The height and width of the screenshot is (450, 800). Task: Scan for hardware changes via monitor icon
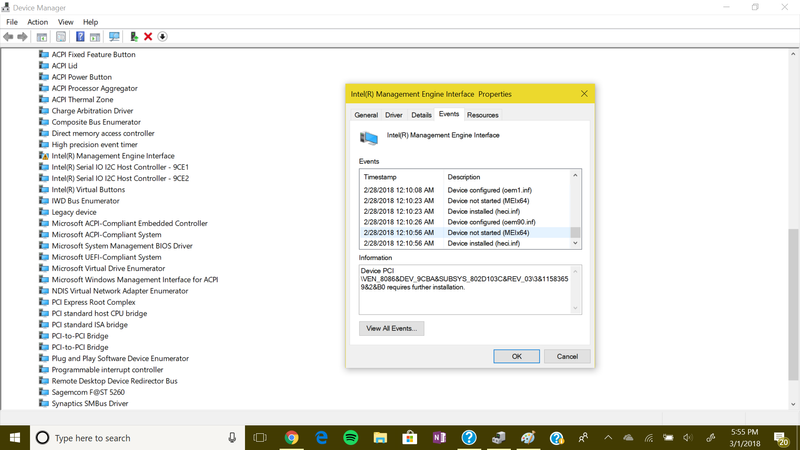coord(114,37)
